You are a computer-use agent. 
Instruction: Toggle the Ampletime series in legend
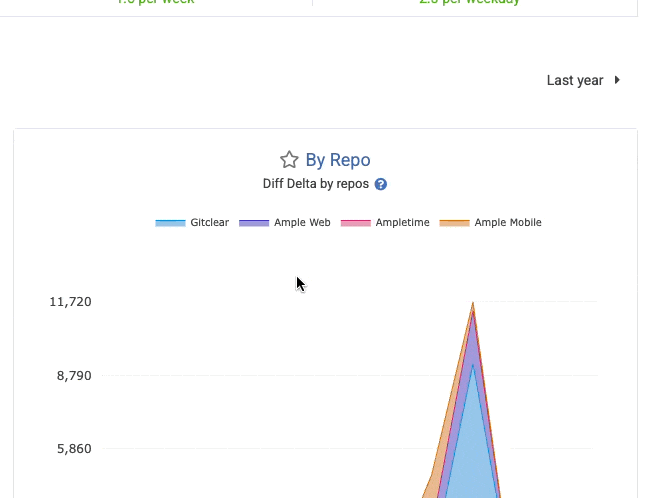pos(385,223)
